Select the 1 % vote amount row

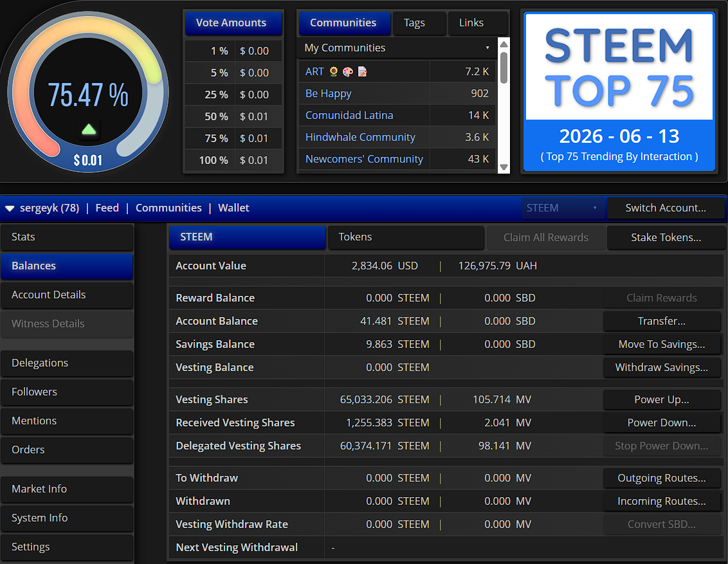coord(233,51)
